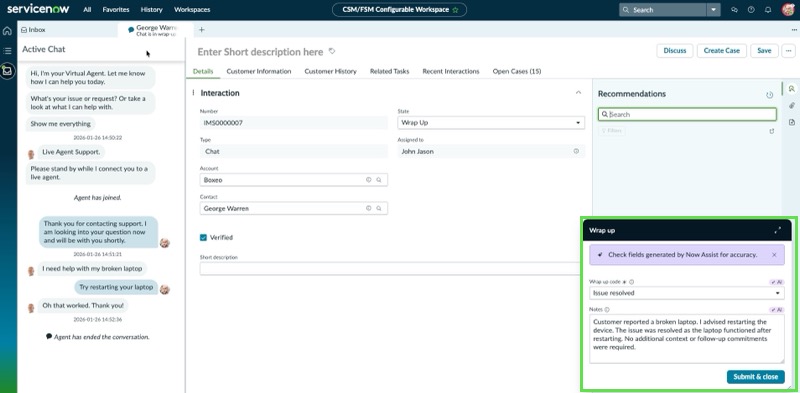This screenshot has height=393, width=800.
Task: View info icon on Assigned to field
Action: 576,151
